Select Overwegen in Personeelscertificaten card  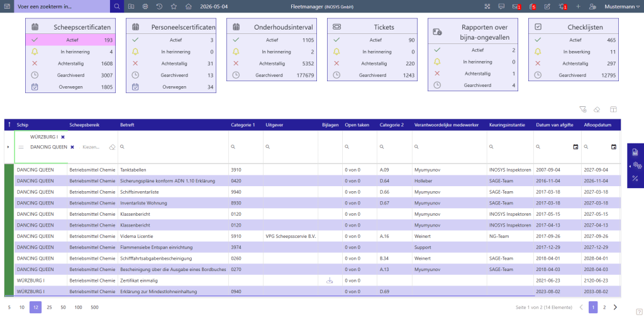pos(171,87)
